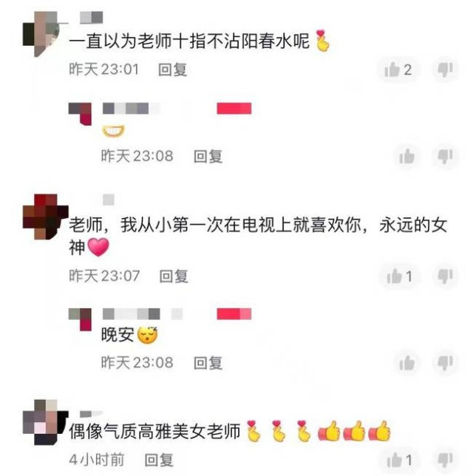This screenshot has height=476, width=473.
Task: Open avatar of 永远的女神 commenter
Action: [46, 217]
